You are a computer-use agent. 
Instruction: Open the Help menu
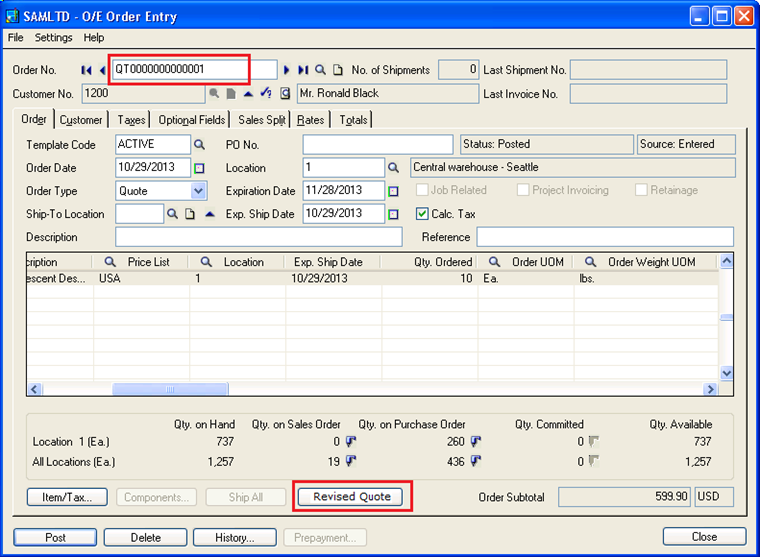coord(94,38)
